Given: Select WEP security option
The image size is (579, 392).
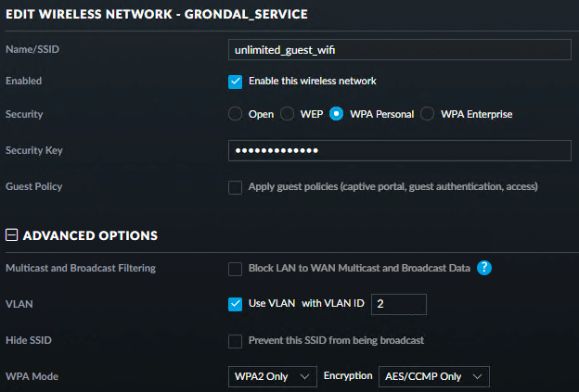Looking at the screenshot, I should [x=287, y=114].
